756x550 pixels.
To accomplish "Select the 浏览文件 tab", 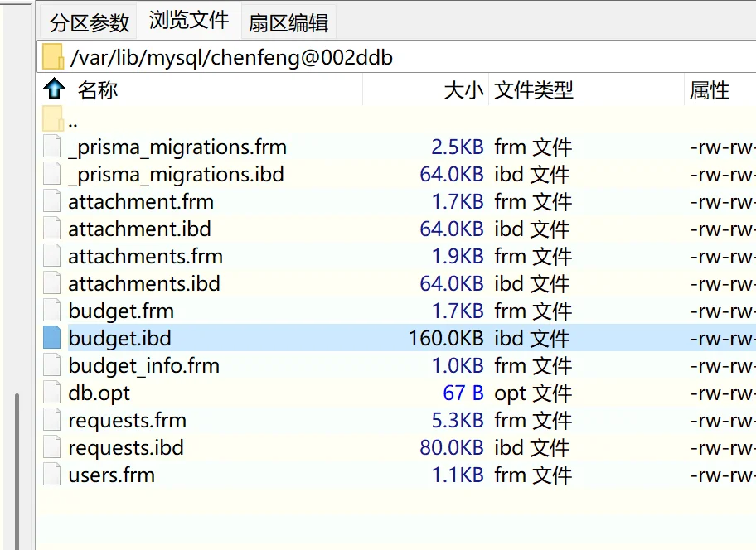I will point(189,21).
